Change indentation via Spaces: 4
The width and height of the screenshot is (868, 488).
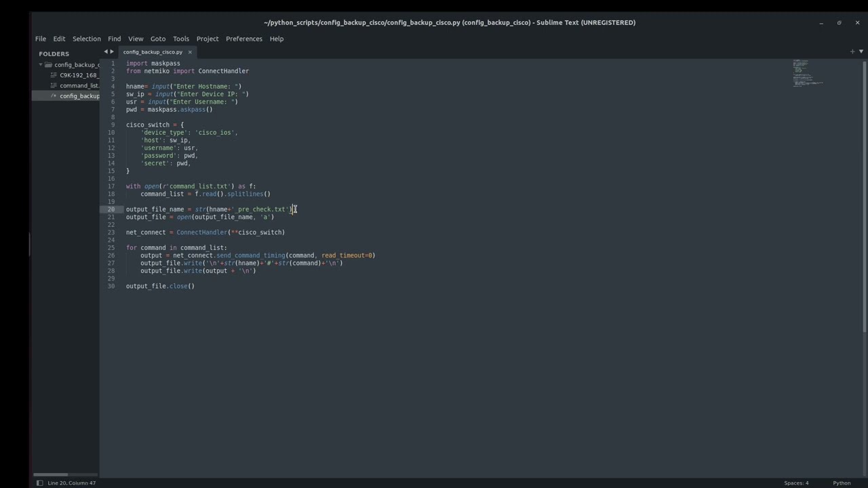(x=796, y=483)
